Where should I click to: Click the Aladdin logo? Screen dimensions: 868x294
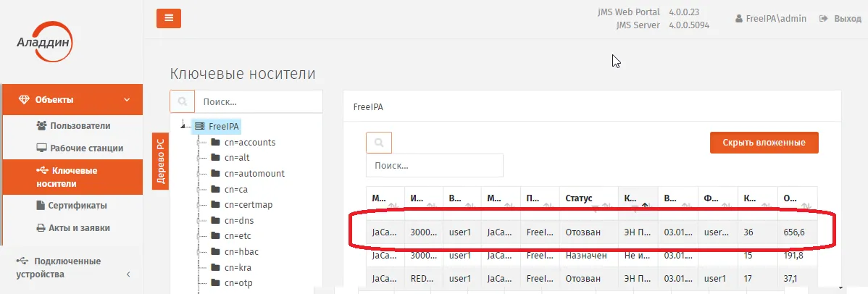pyautogui.click(x=44, y=43)
